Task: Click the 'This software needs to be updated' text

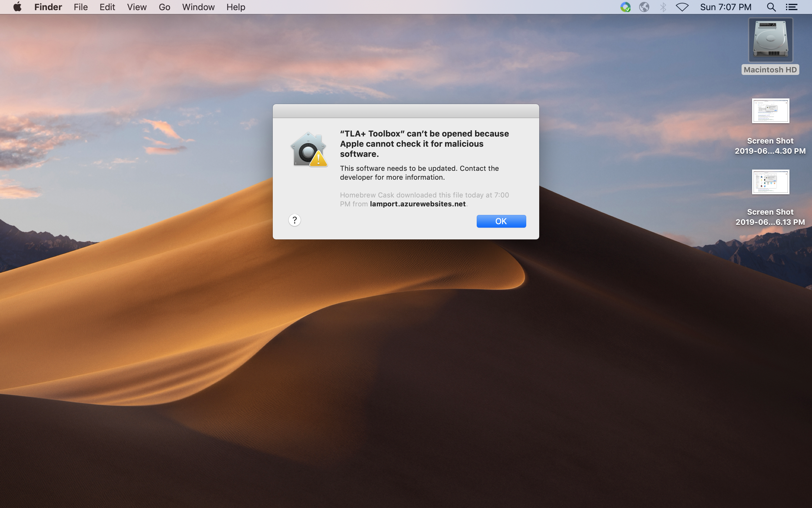Action: pos(419,173)
